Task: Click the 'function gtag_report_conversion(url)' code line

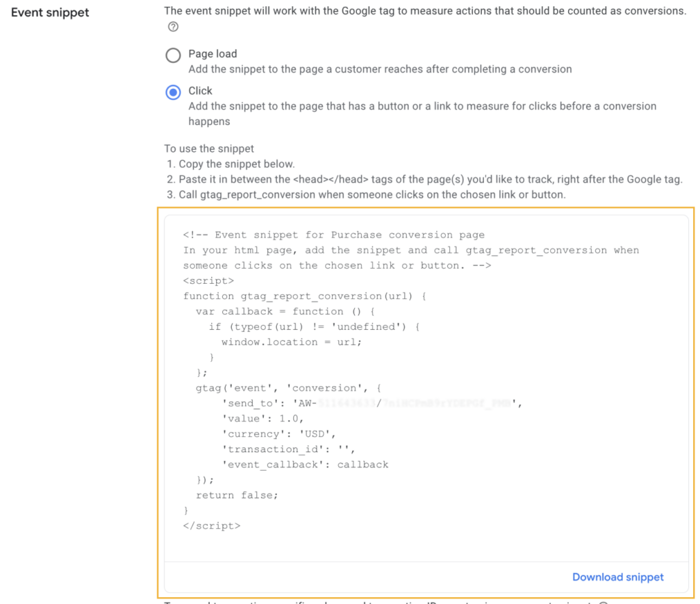Action: click(304, 296)
